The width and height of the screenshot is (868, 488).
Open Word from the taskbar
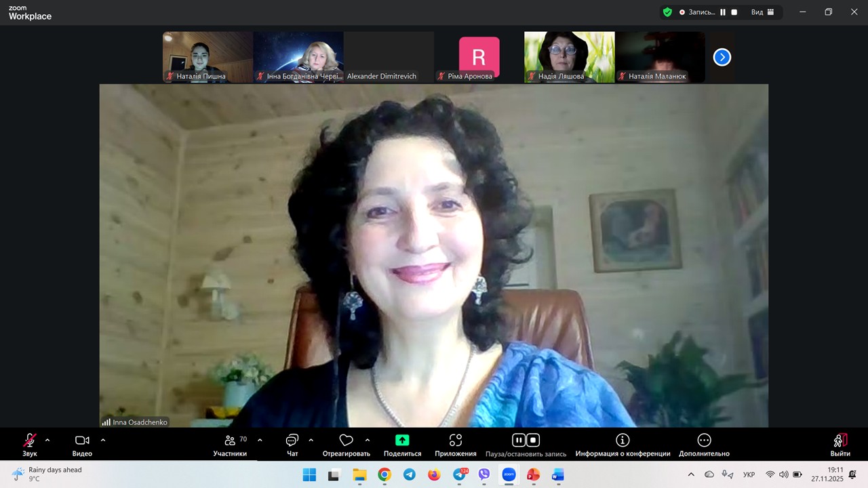point(557,474)
